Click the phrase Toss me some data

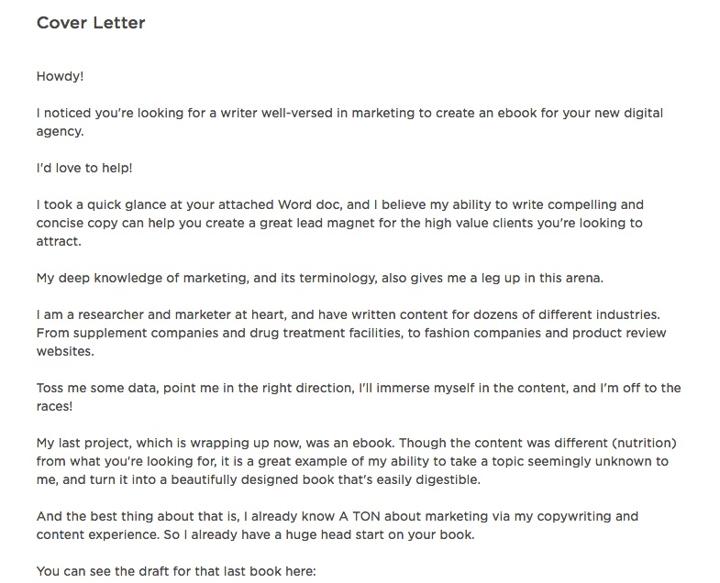tap(97, 388)
